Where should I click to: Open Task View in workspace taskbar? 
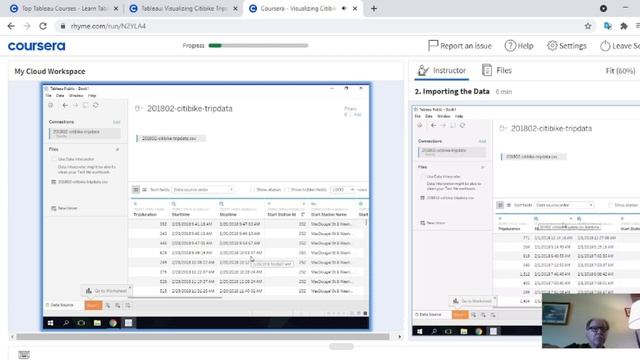coord(81,323)
